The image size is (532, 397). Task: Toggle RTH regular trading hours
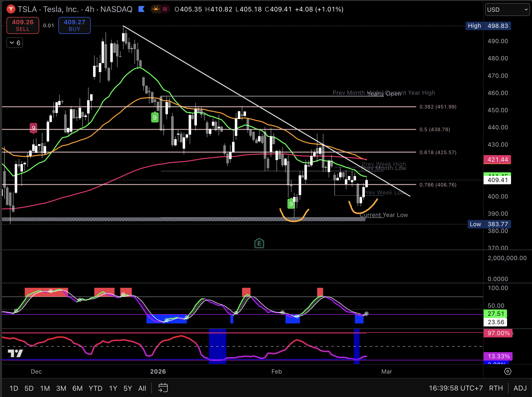[x=496, y=388]
